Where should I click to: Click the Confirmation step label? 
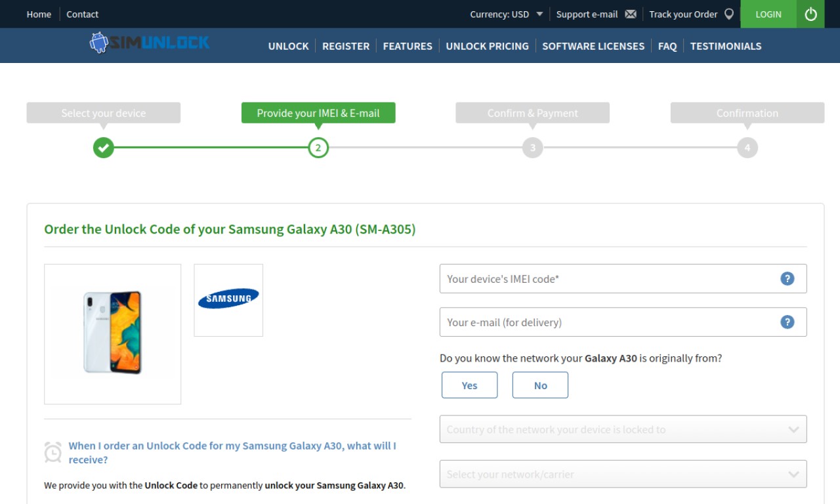[x=747, y=113]
